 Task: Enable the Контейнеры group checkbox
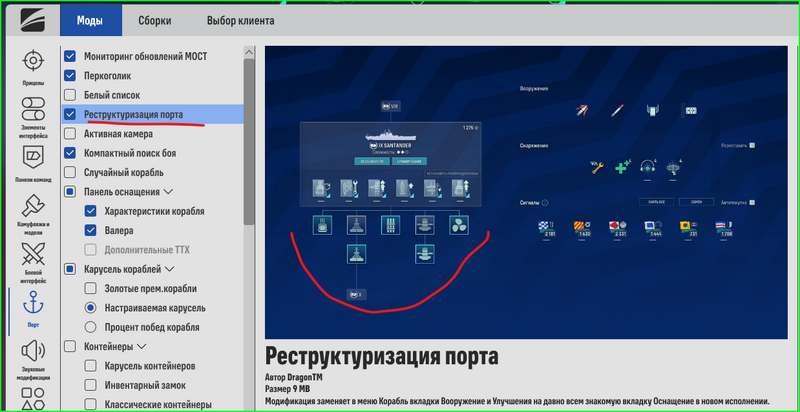(70, 346)
